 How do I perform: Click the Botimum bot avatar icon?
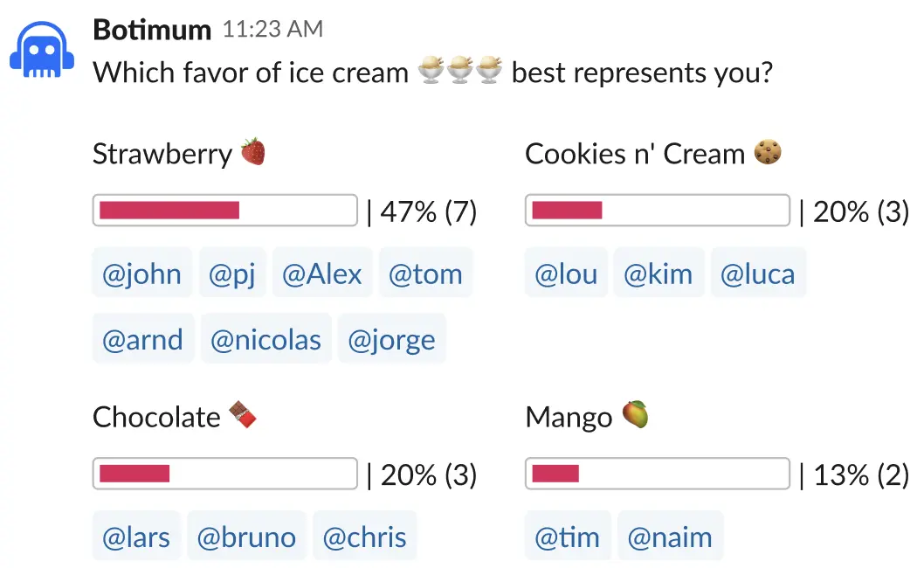[42, 50]
